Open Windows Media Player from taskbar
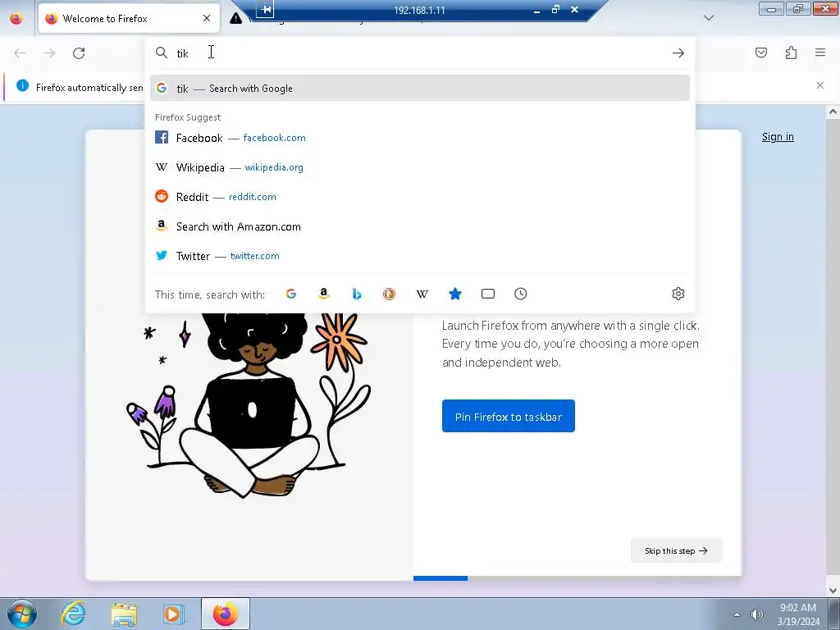Image resolution: width=840 pixels, height=630 pixels. (173, 614)
